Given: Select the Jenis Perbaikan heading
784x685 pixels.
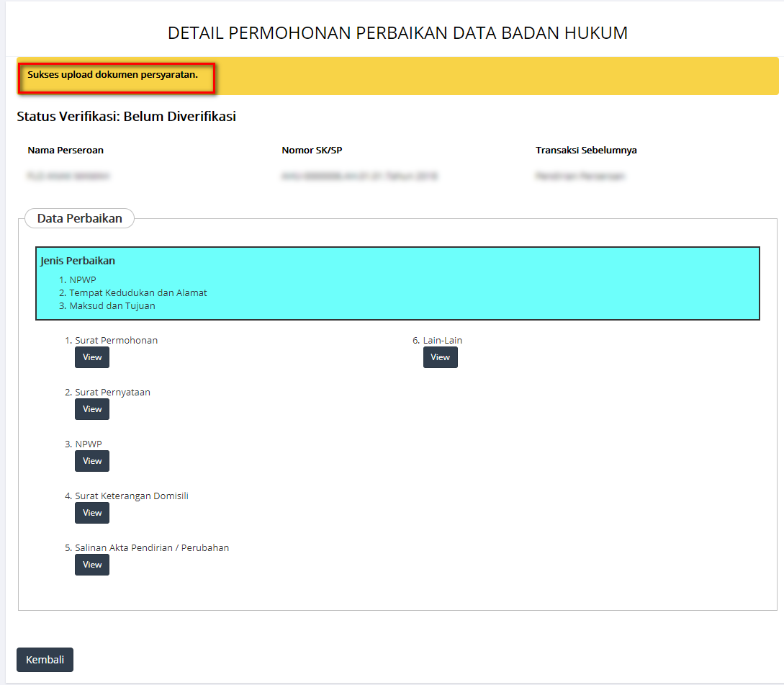Looking at the screenshot, I should (x=78, y=261).
